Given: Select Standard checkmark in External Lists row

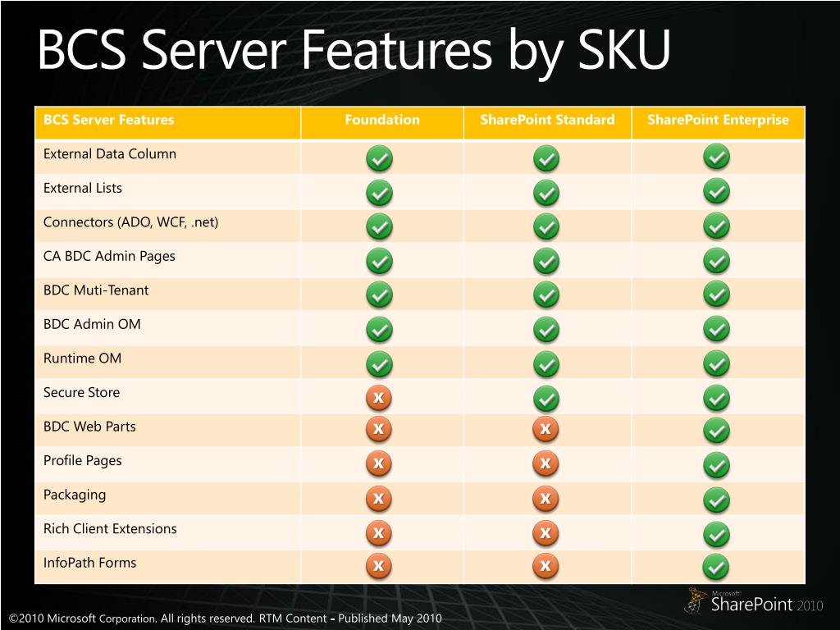Looking at the screenshot, I should click(x=546, y=193).
